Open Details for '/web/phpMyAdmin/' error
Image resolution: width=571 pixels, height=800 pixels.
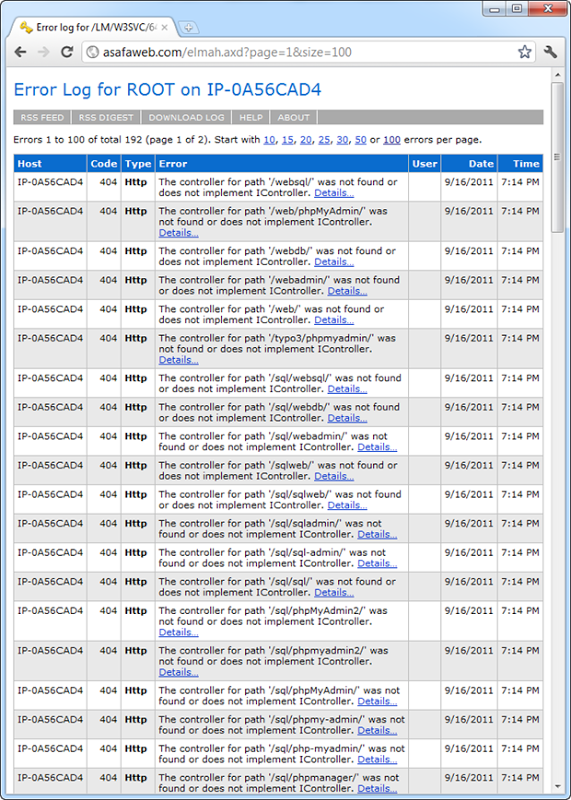[179, 233]
